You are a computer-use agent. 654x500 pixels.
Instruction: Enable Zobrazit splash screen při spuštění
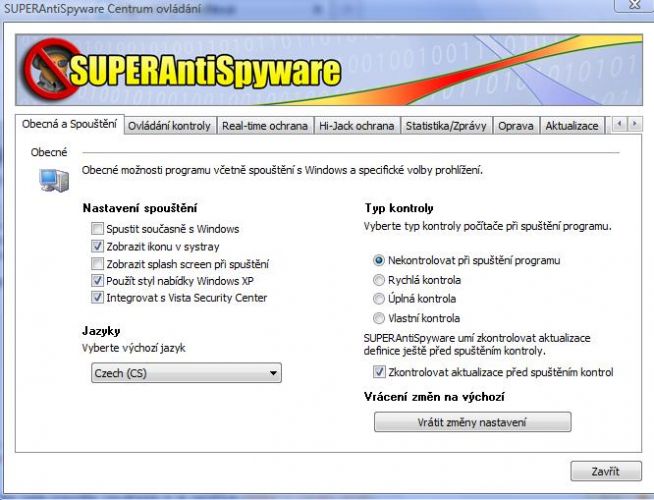click(97, 264)
